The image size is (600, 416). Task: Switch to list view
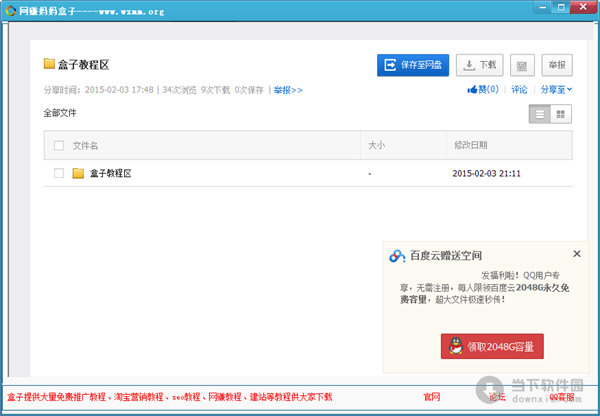(540, 114)
